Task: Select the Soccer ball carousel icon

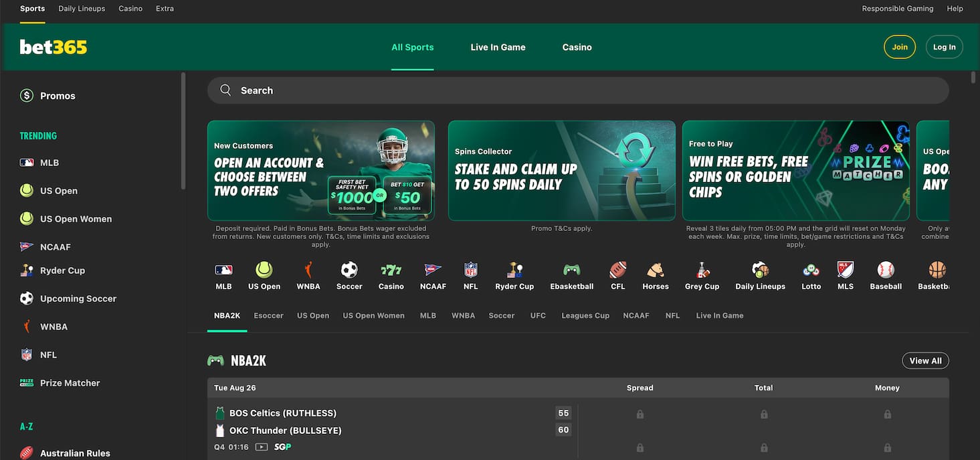Action: coord(349,270)
